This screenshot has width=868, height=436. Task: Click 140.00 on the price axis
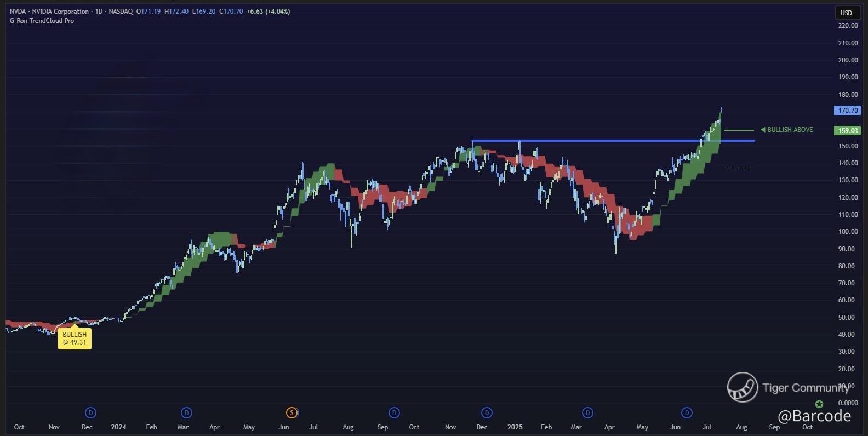(x=848, y=163)
